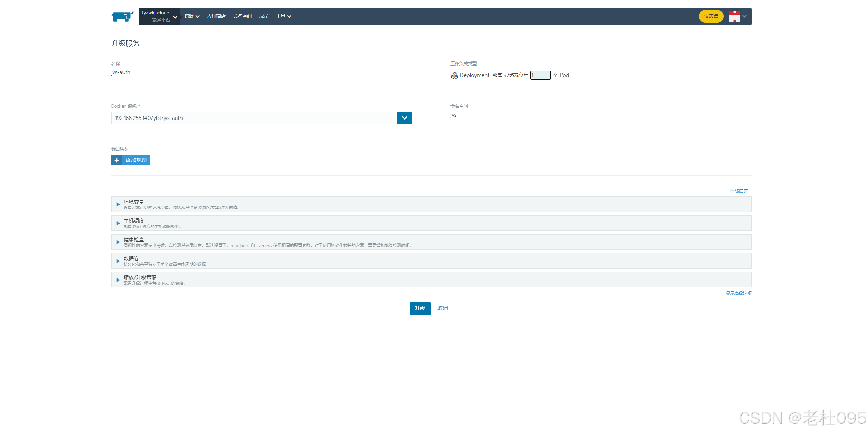Expand the 健康检查 section
Screen dimensions: 868x432
click(118, 242)
